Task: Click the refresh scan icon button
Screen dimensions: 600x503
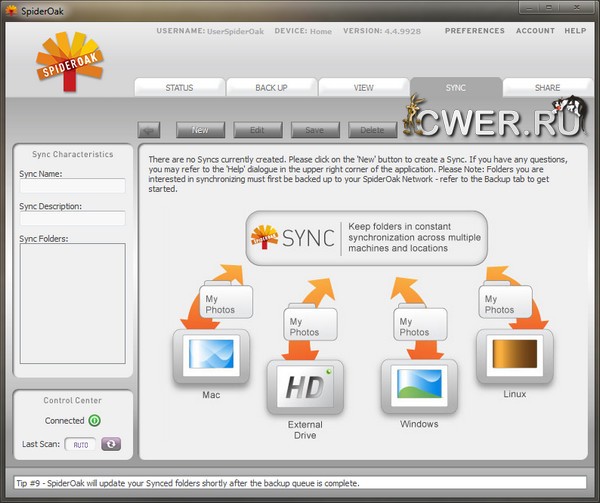Action: 111,444
